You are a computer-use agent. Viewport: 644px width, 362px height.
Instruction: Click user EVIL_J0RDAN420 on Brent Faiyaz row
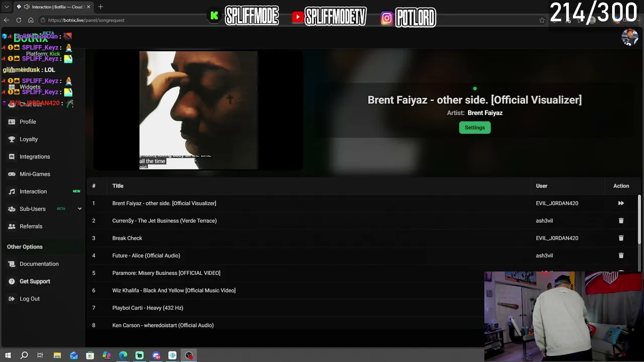pyautogui.click(x=557, y=203)
